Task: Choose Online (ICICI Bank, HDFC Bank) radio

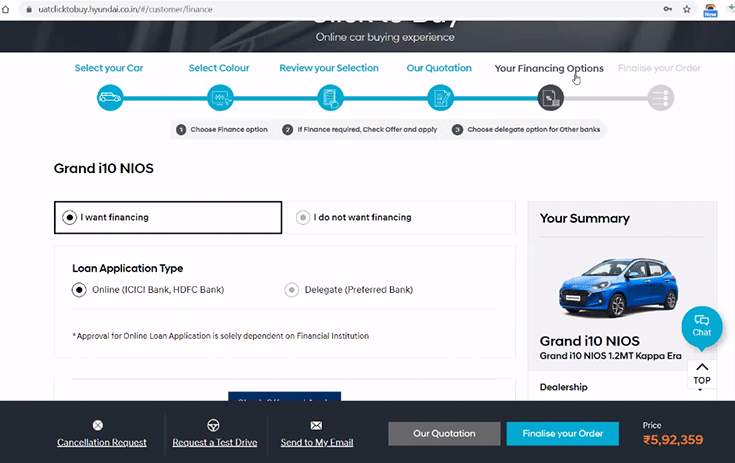Action: click(x=79, y=290)
